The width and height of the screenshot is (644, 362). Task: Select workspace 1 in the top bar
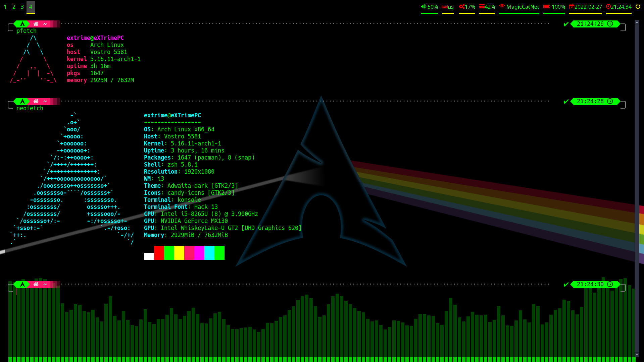click(x=5, y=7)
